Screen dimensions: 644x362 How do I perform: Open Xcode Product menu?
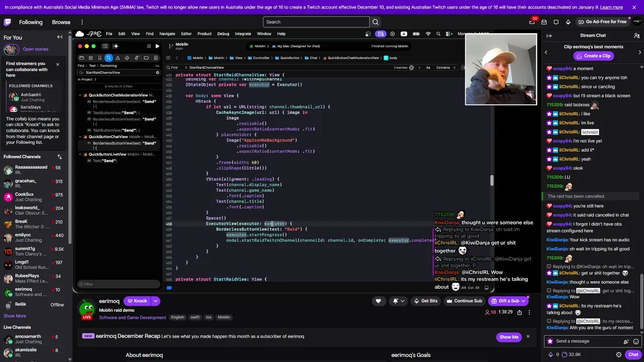pos(204,34)
